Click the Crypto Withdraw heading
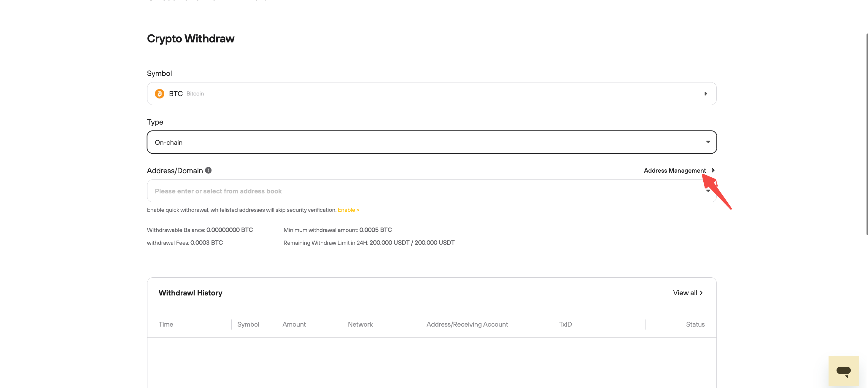This screenshot has width=868, height=388. (190, 39)
